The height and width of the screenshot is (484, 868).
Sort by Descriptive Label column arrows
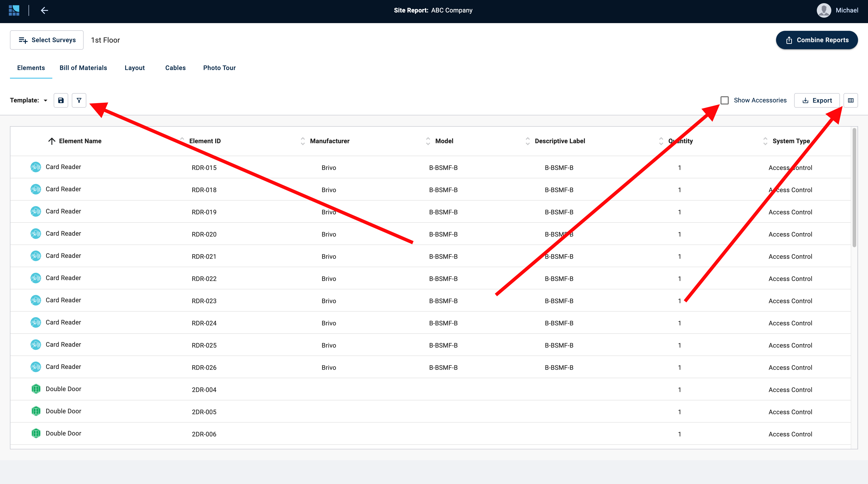point(528,141)
